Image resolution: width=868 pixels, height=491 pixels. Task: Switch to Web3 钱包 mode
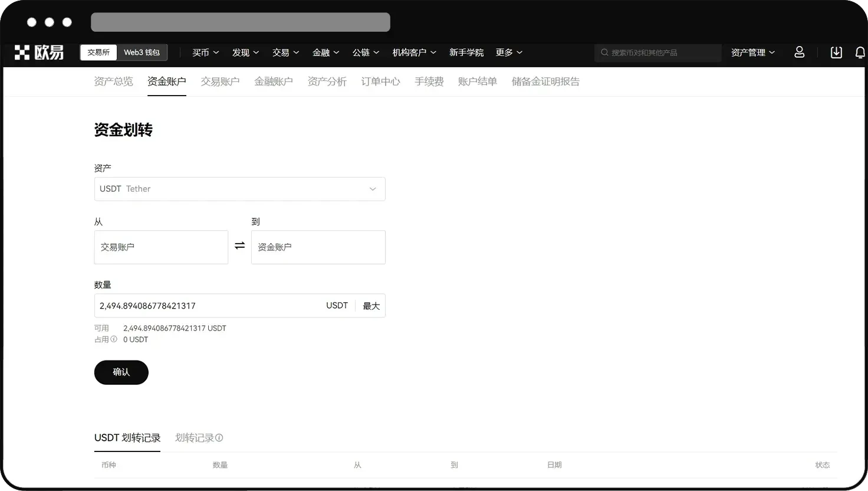(142, 52)
